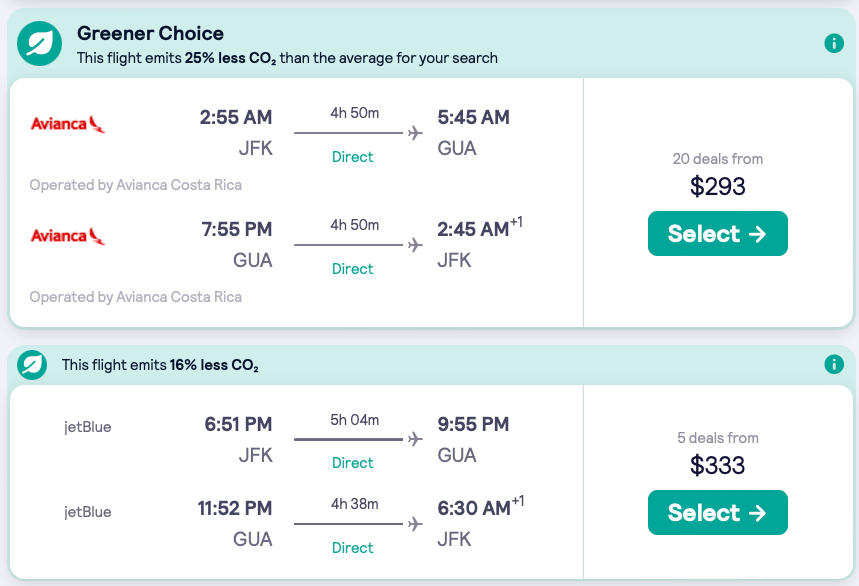Click the "5 deals from" text
Viewport: 859px width, 586px height.
(x=718, y=438)
